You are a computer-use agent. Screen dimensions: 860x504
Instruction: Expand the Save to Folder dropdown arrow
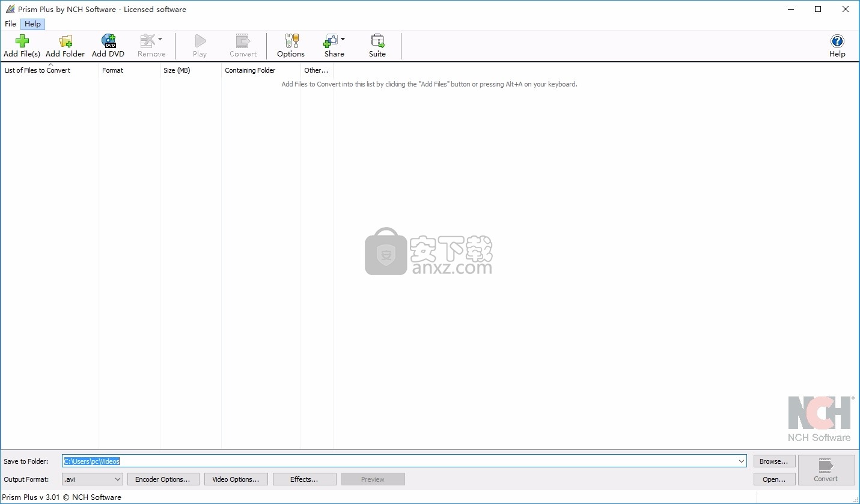(742, 461)
